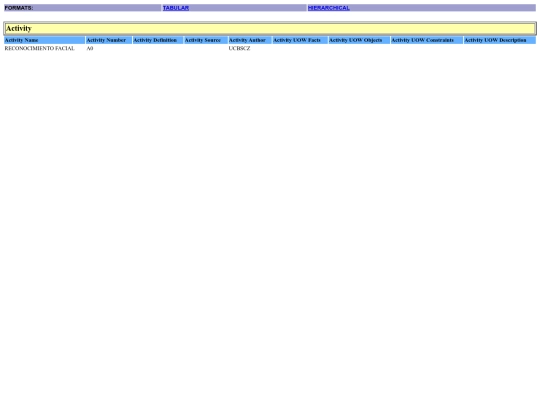540x405 pixels.
Task: Click the Activity UOW Constraints column header
Action: click(x=427, y=40)
